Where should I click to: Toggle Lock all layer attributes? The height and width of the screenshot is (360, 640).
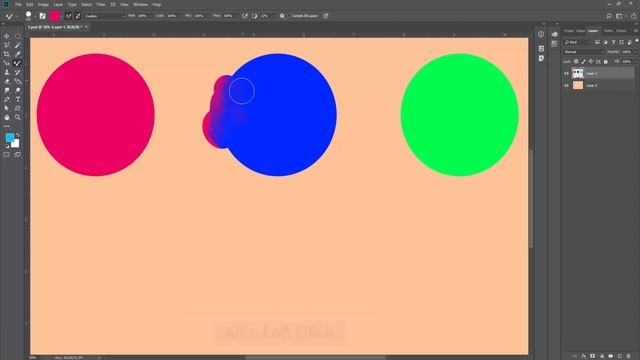(606, 62)
